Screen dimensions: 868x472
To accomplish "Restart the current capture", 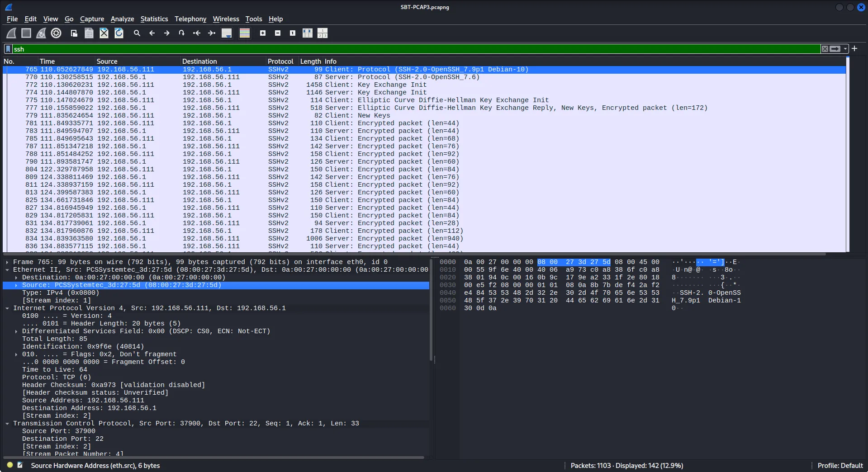I will pyautogui.click(x=41, y=33).
